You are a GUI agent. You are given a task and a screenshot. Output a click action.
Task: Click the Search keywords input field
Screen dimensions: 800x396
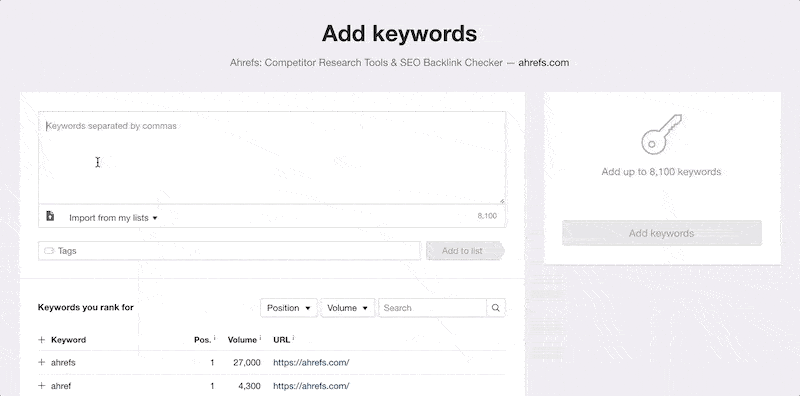click(x=433, y=308)
